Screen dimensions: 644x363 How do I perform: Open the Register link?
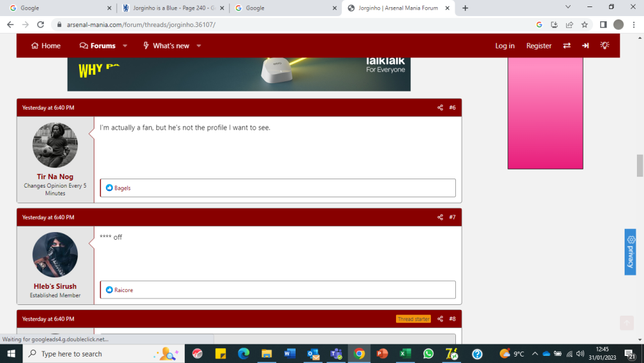pos(539,46)
